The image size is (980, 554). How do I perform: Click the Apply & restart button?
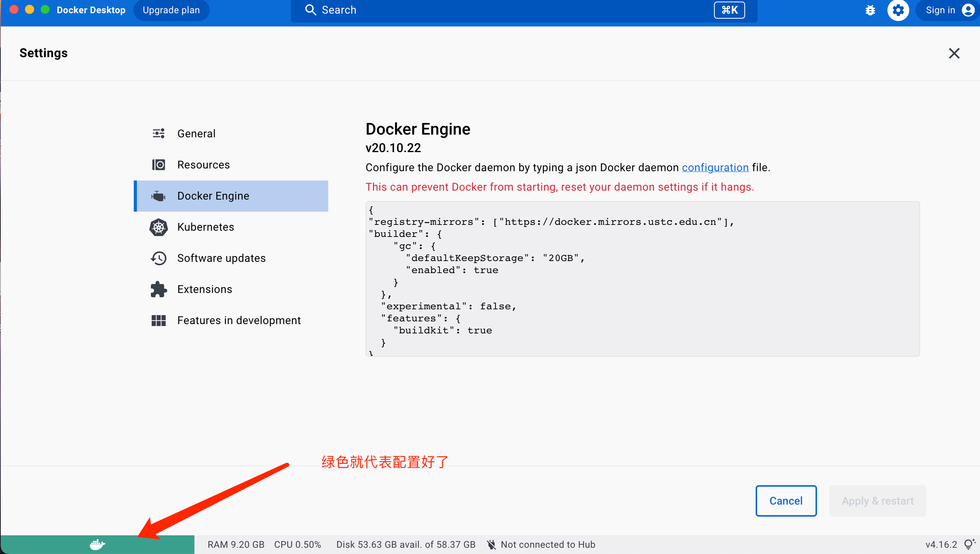(878, 501)
